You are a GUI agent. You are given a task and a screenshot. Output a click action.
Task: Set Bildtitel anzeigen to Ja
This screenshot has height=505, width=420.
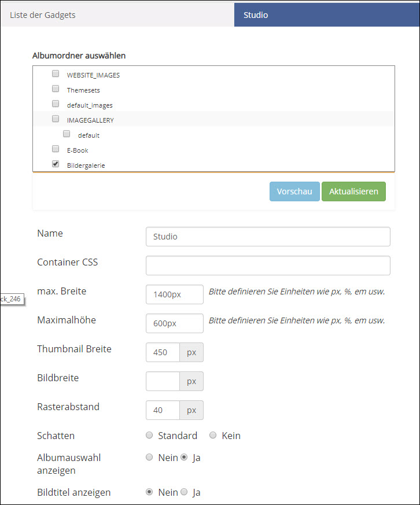[x=184, y=492]
